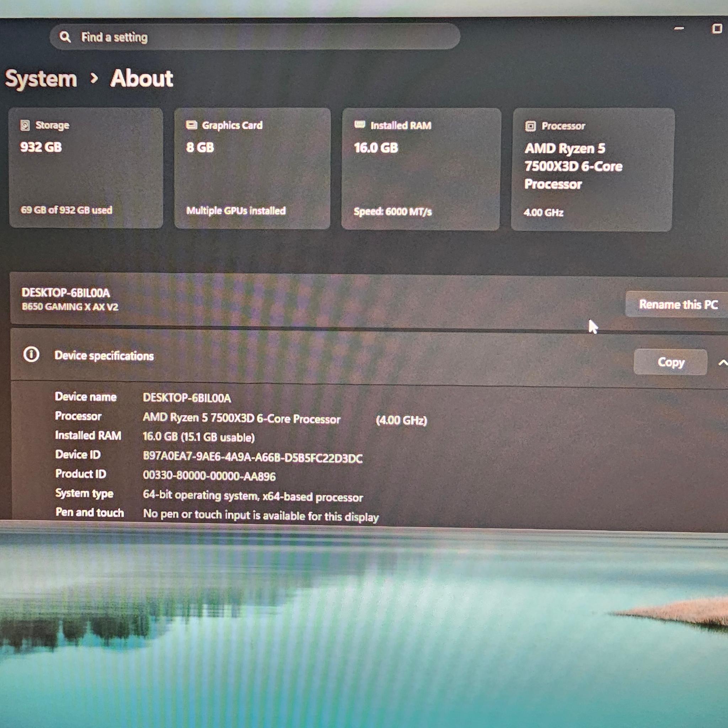Click the Find a setting search box

255,37
